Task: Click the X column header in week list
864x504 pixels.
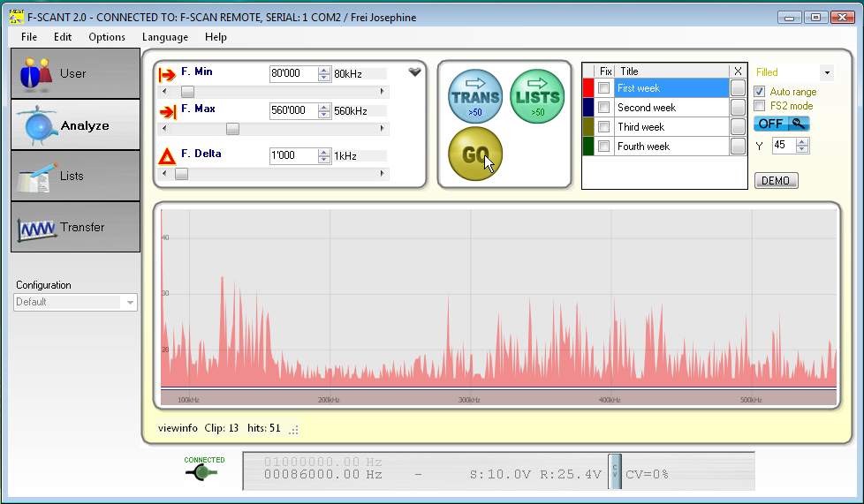Action: pyautogui.click(x=738, y=71)
